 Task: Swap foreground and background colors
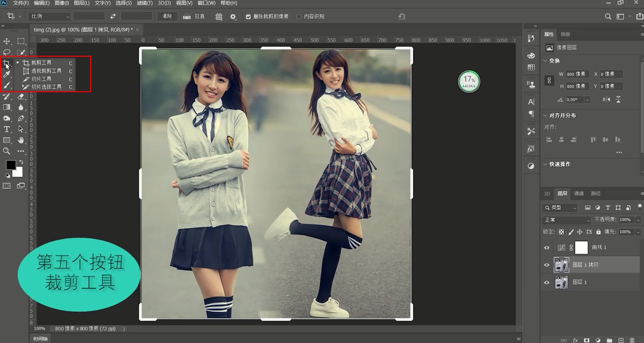[21, 162]
